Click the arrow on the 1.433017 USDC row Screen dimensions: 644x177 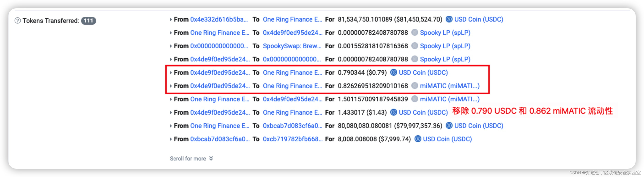[170, 112]
